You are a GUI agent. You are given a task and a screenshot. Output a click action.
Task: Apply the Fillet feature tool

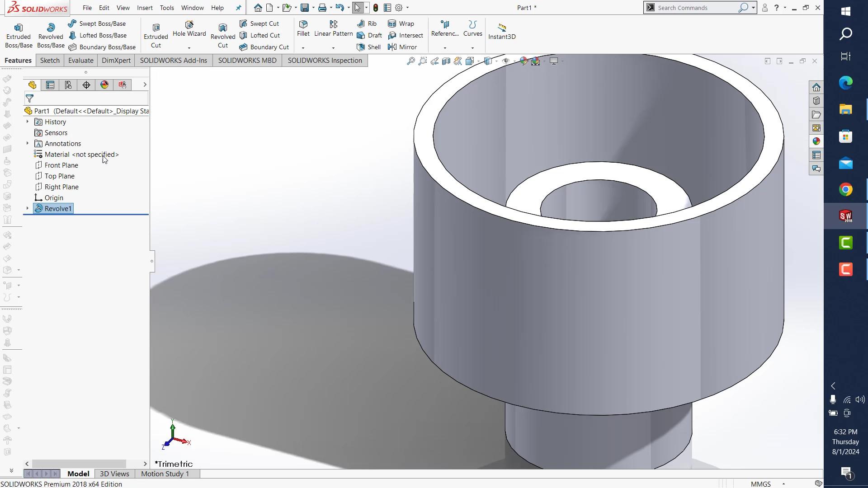pos(303,28)
